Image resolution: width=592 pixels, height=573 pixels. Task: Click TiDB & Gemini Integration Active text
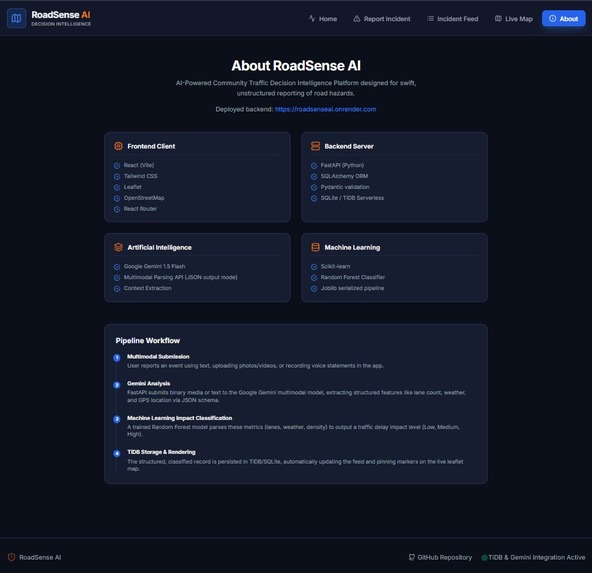pos(536,557)
